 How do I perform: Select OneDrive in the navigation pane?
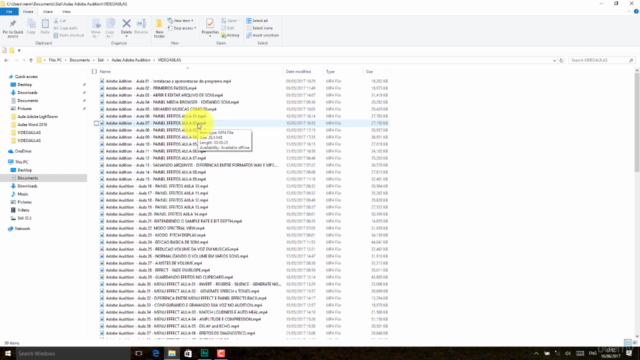[20, 151]
